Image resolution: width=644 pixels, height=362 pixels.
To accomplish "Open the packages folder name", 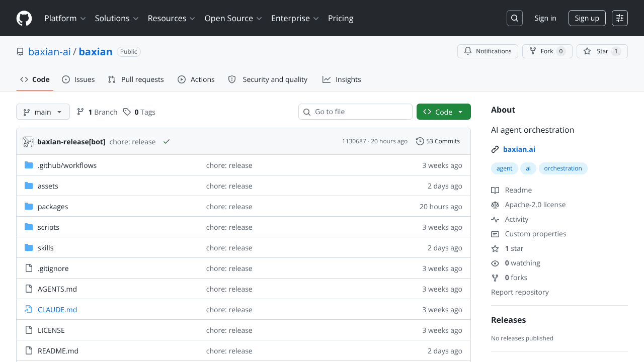I will click(53, 207).
